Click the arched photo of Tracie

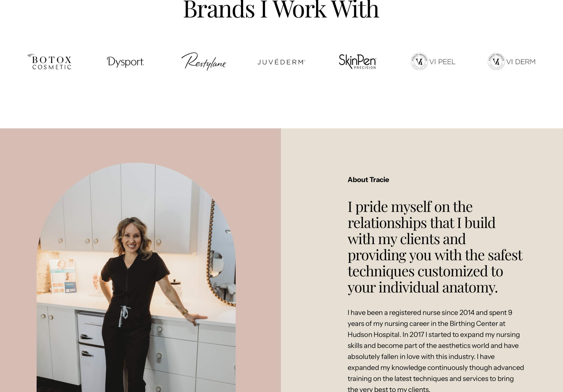136,277
